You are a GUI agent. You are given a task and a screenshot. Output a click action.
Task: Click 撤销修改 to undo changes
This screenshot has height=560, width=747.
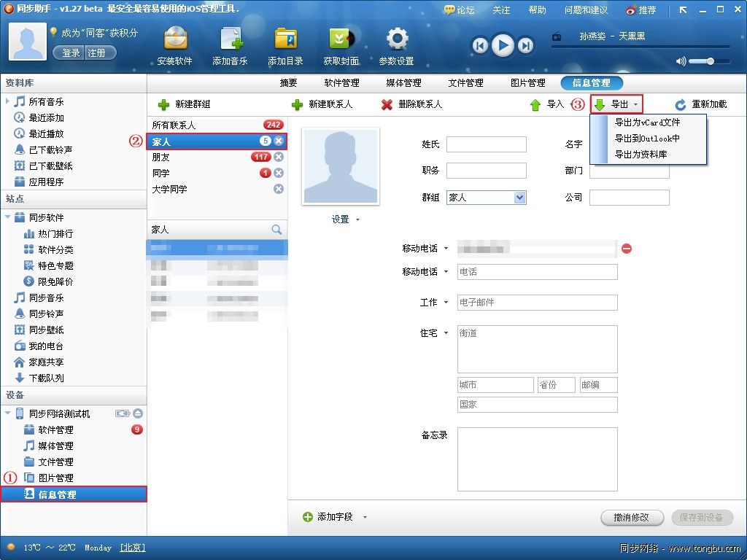pyautogui.click(x=631, y=518)
